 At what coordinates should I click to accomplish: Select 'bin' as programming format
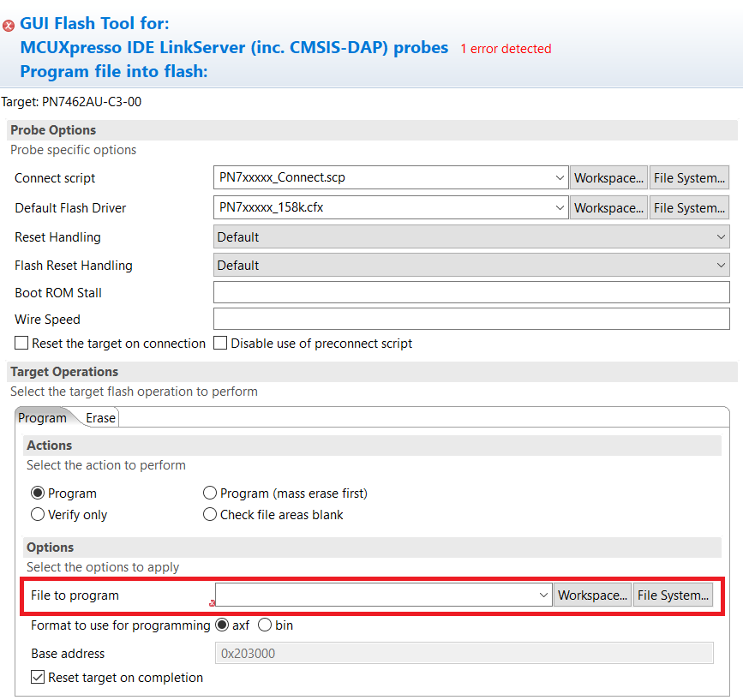coord(266,625)
